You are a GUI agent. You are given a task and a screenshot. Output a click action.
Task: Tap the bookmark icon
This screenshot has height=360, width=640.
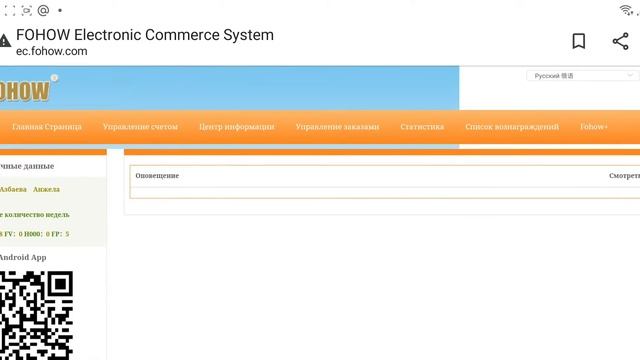[579, 41]
